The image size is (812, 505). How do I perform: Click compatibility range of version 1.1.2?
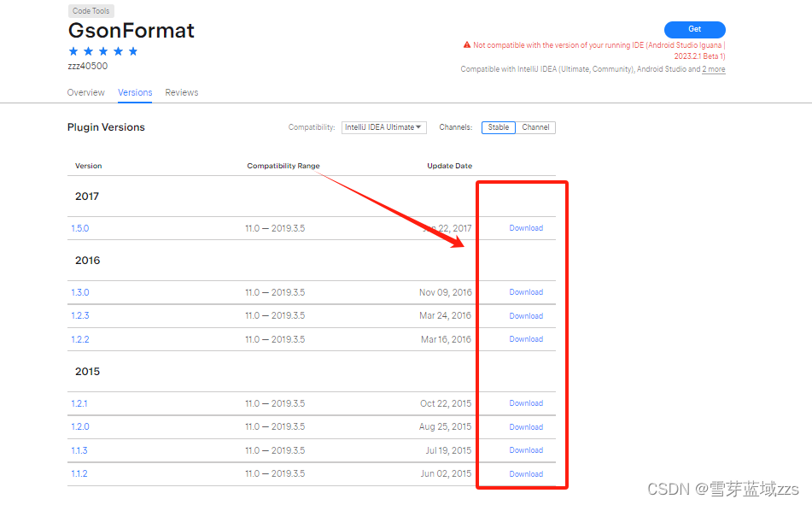tap(275, 474)
